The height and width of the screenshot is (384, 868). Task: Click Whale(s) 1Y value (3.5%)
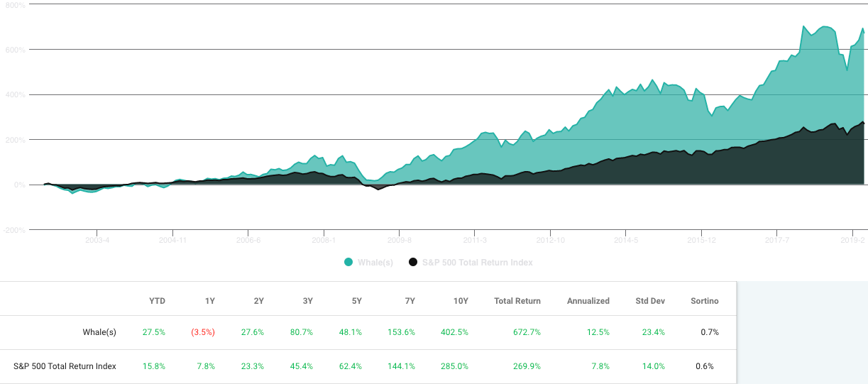click(202, 332)
